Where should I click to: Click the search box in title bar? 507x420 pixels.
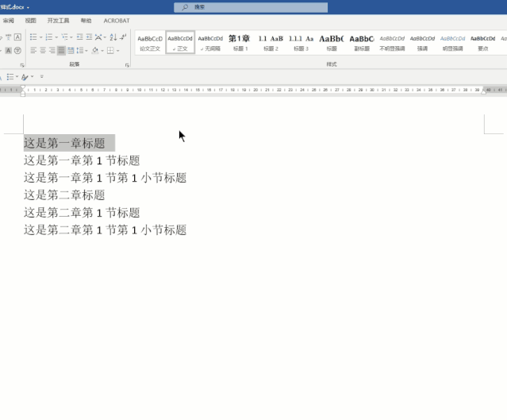[251, 7]
